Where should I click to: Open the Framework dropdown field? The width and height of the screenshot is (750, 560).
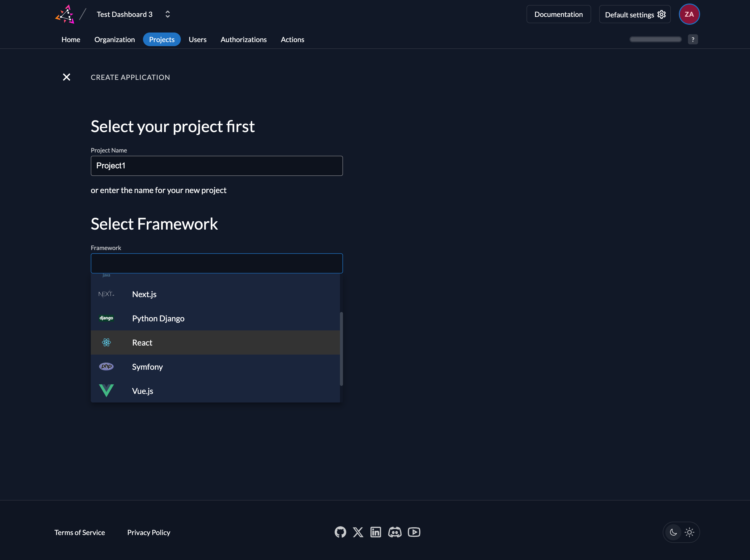tap(217, 263)
